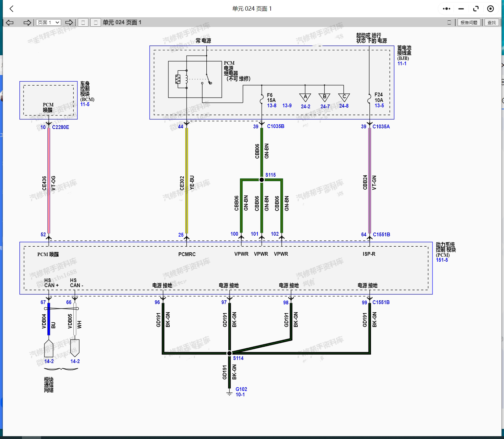Click the 报告问题 button
Image resolution: width=504 pixels, height=439 pixels.
pos(469,23)
